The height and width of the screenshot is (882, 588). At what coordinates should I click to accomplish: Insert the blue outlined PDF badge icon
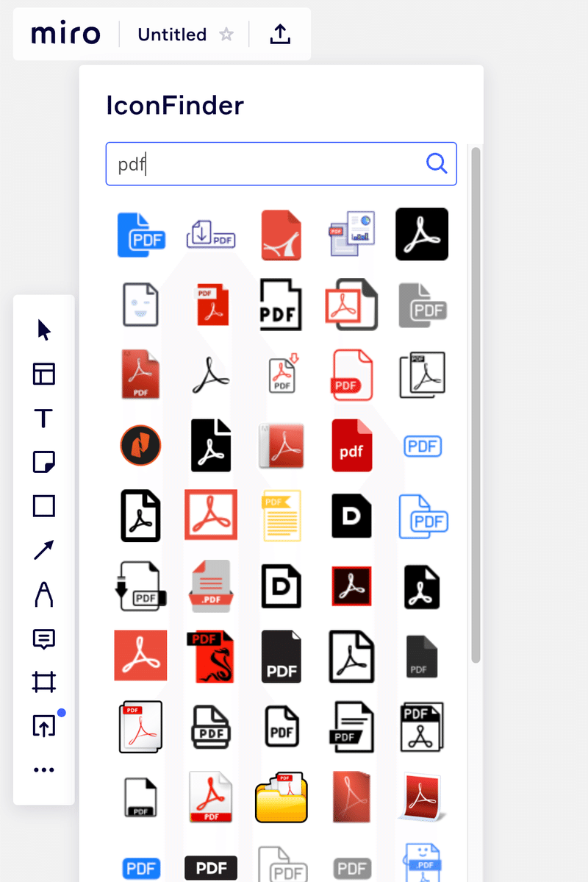coord(422,446)
